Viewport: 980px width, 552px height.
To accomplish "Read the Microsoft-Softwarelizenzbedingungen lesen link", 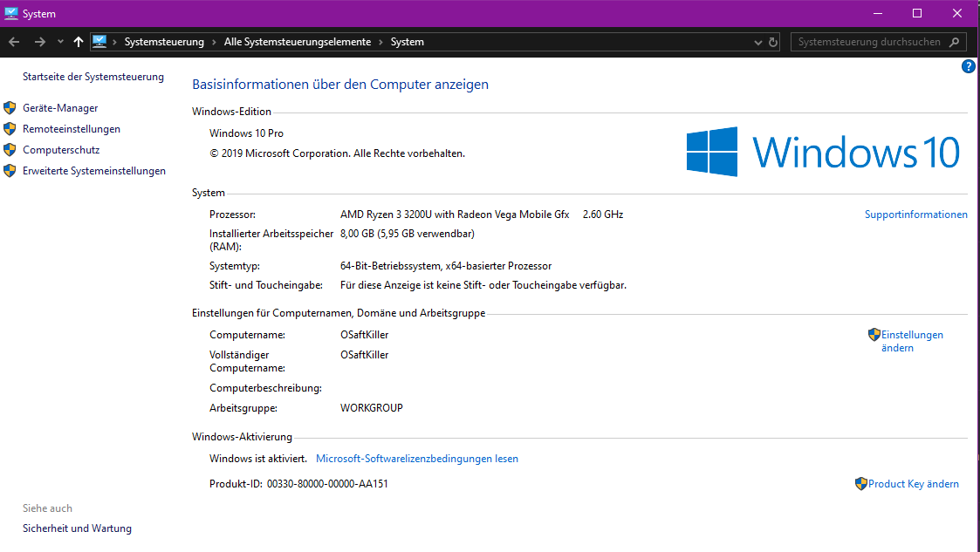I will pos(417,459).
